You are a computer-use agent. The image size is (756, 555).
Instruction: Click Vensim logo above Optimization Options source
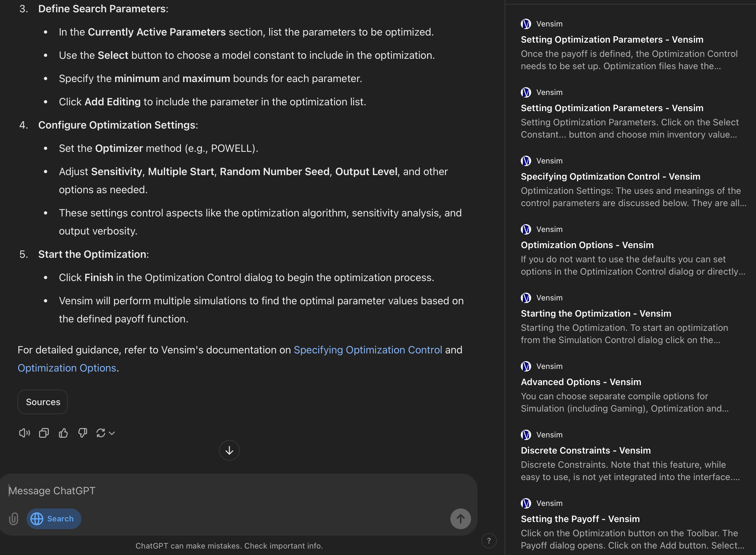526,229
